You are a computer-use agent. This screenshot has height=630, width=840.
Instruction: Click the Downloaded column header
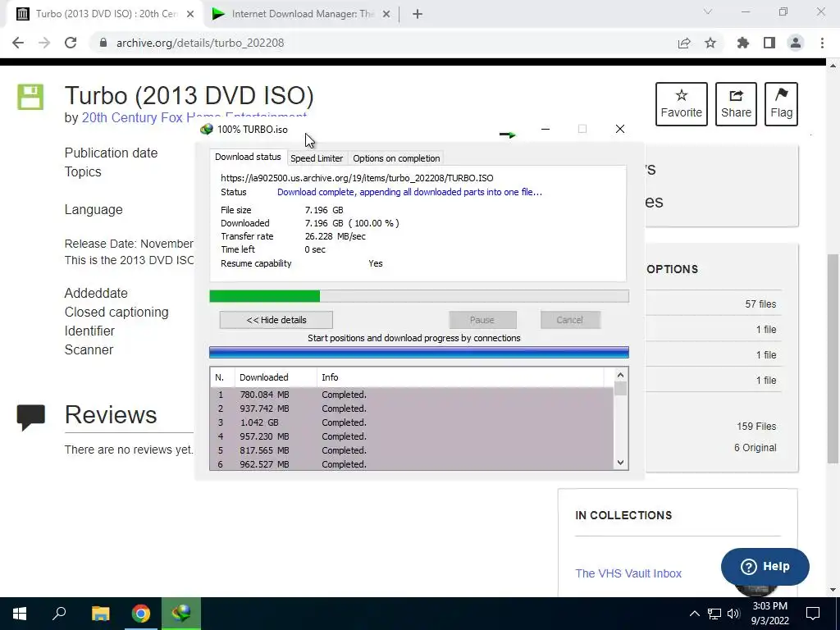pos(276,377)
